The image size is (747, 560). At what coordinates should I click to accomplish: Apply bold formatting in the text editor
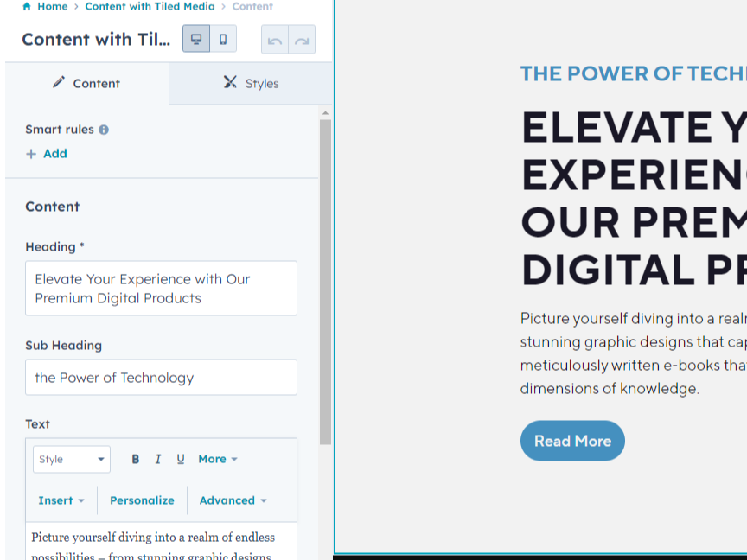pos(136,460)
